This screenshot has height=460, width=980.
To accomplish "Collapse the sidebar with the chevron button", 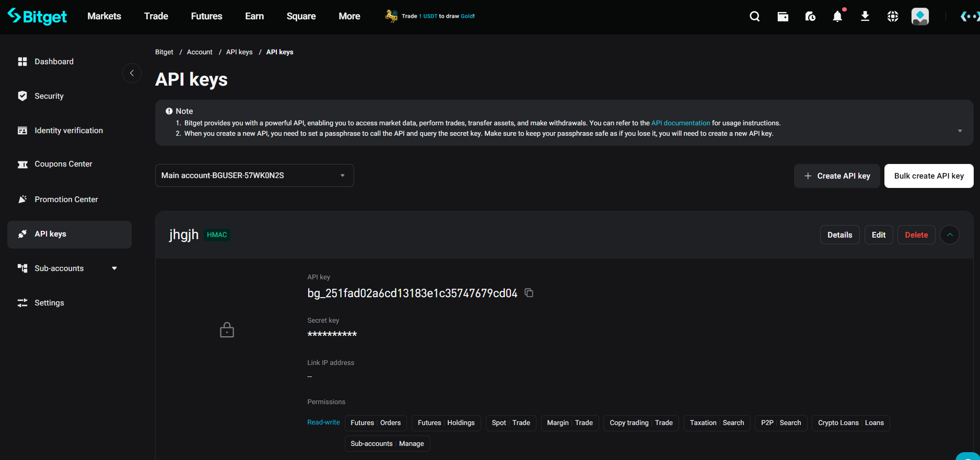I will point(132,73).
